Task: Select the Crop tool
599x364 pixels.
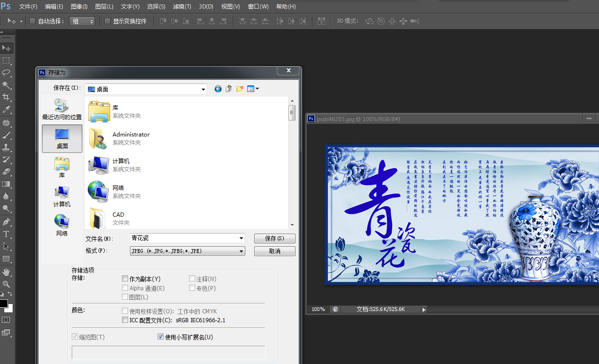Action: [x=7, y=97]
